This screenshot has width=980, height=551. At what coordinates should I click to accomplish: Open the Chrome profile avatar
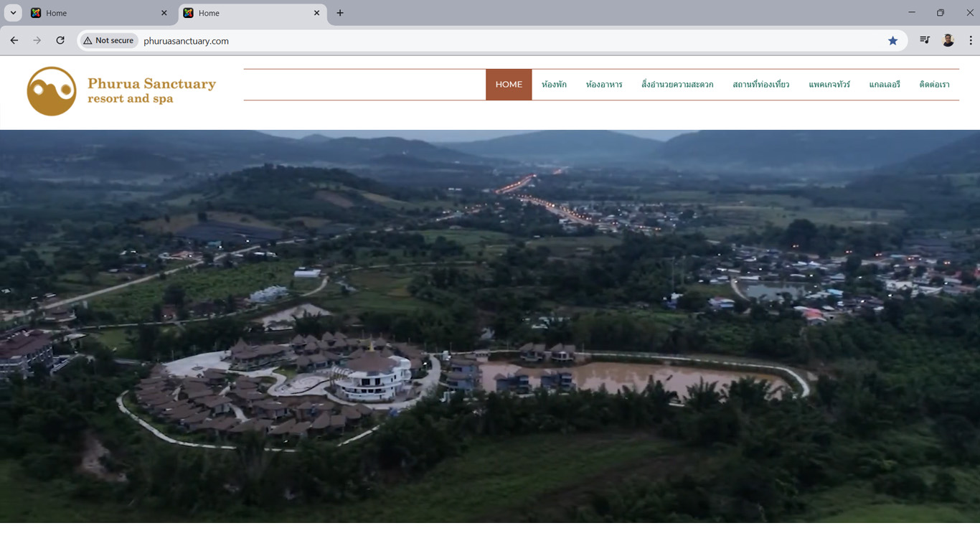click(948, 41)
